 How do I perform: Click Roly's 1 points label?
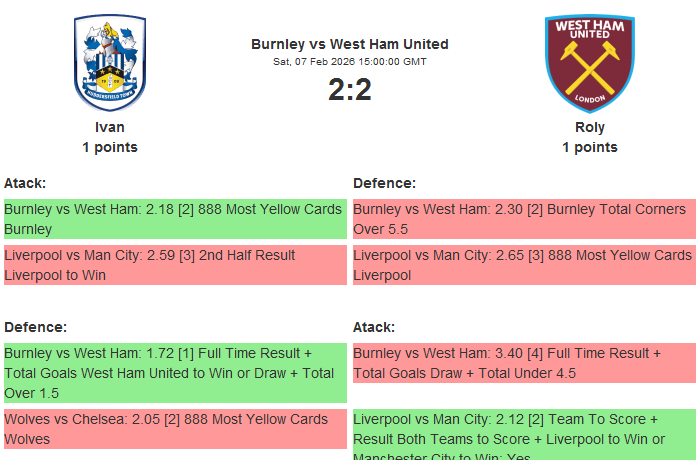click(590, 147)
